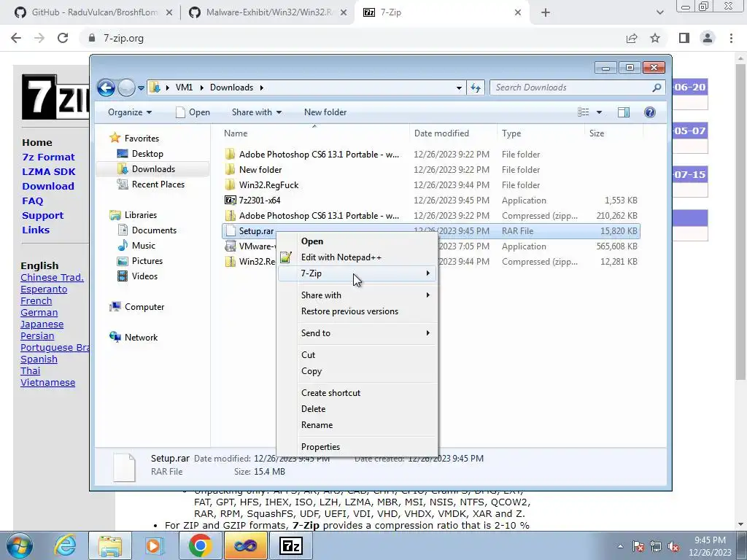Sort by Type column header
Image resolution: width=747 pixels, height=560 pixels.
(x=511, y=133)
